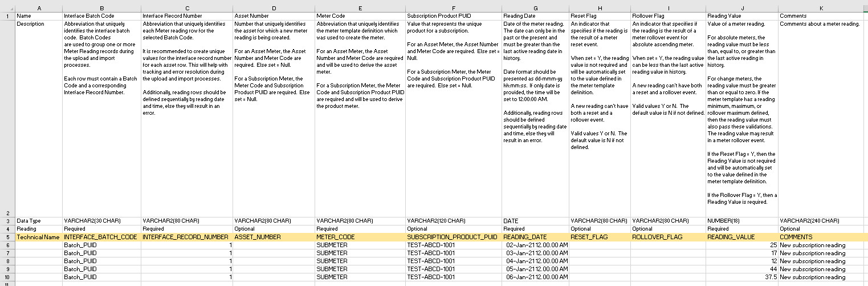
Task: Click the reading value 25 cell
Action: tap(742, 245)
